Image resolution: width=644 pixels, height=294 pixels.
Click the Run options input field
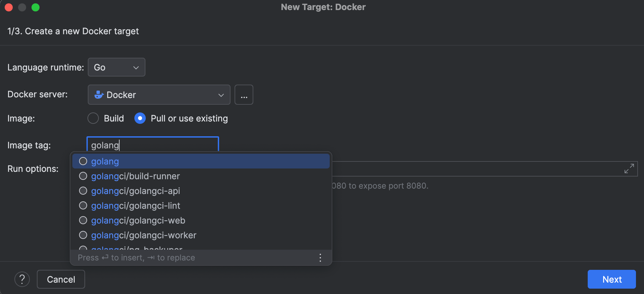pos(469,169)
